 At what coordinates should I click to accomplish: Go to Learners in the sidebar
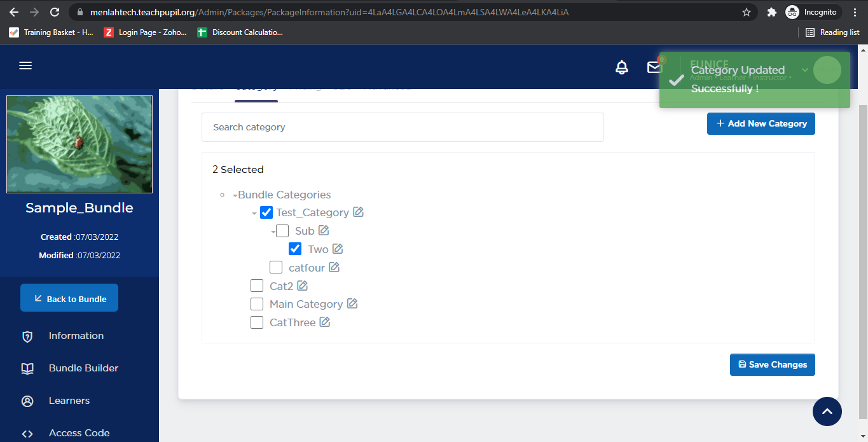click(69, 401)
